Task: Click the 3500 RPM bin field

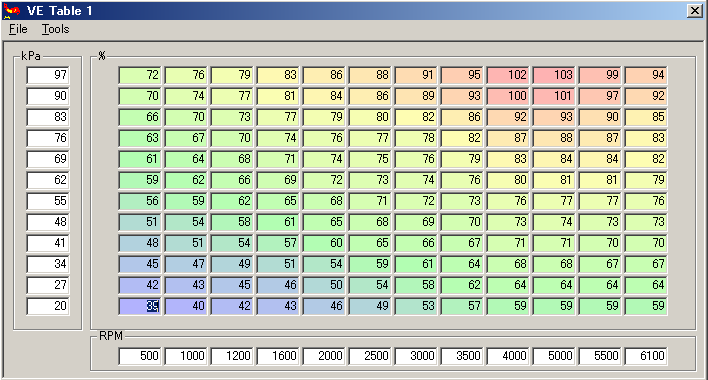Action: point(462,356)
